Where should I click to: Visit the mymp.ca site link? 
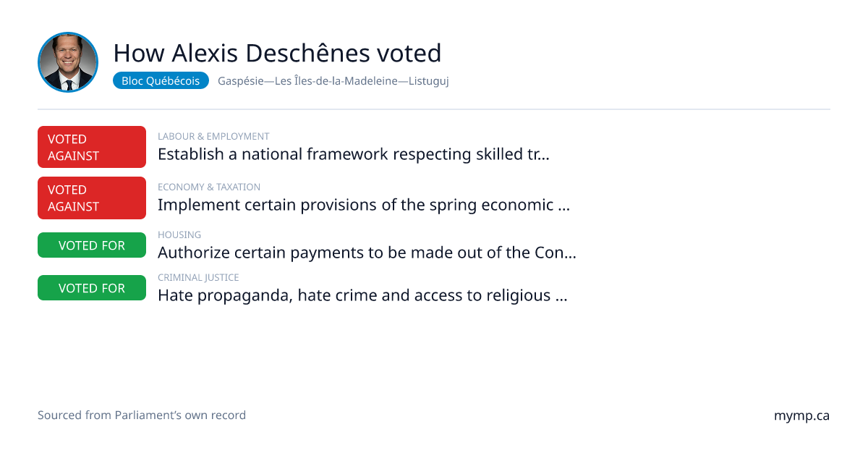click(801, 416)
